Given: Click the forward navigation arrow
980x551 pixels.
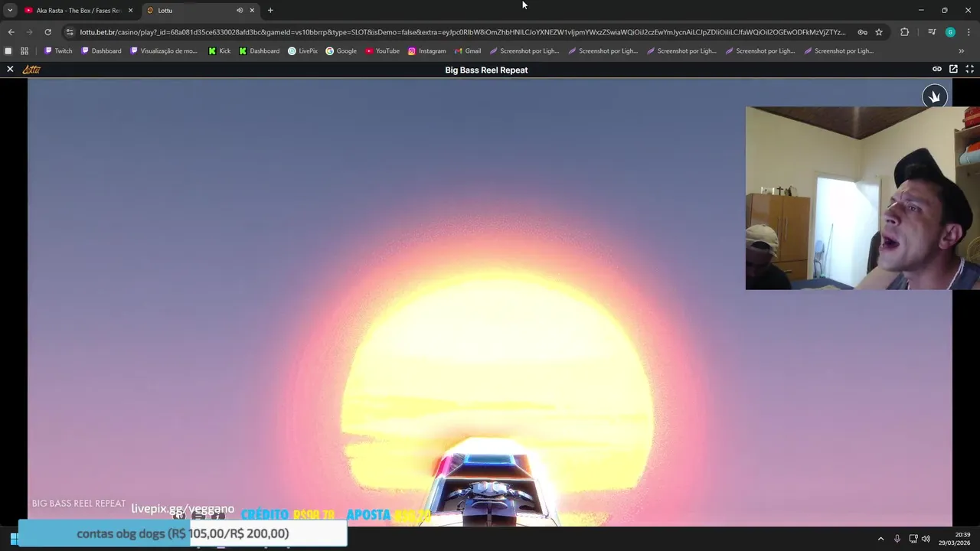Looking at the screenshot, I should coord(29,32).
